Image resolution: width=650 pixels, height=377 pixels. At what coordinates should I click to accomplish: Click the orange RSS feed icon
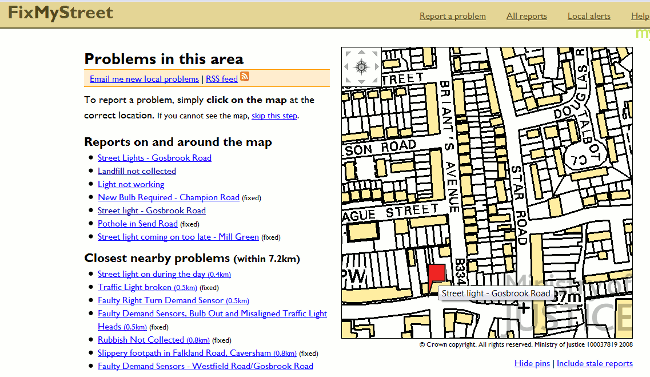point(245,76)
